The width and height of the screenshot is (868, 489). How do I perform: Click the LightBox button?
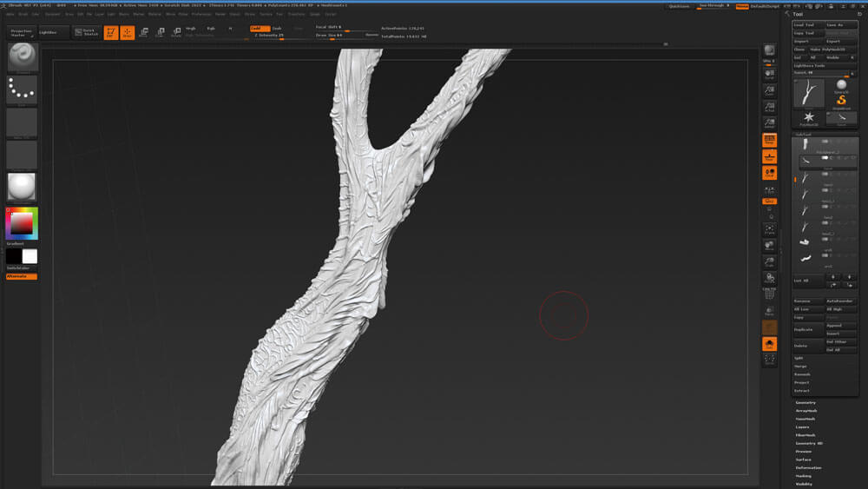click(x=54, y=33)
